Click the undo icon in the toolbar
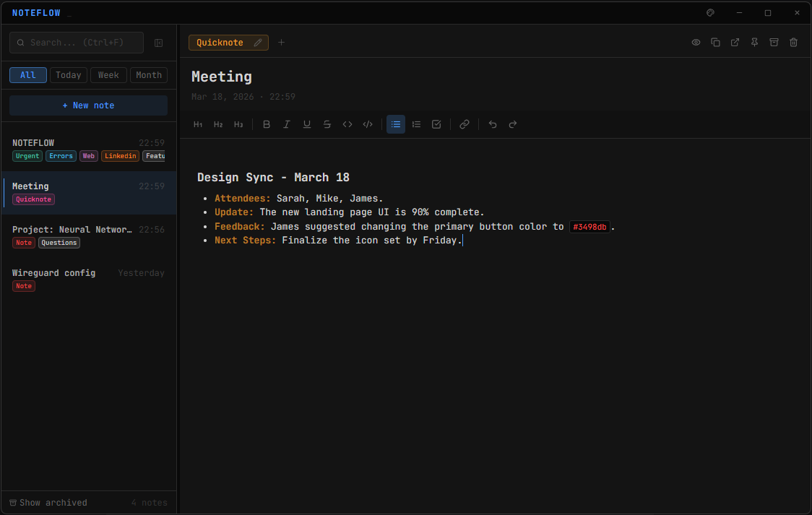812x515 pixels. pyautogui.click(x=493, y=124)
